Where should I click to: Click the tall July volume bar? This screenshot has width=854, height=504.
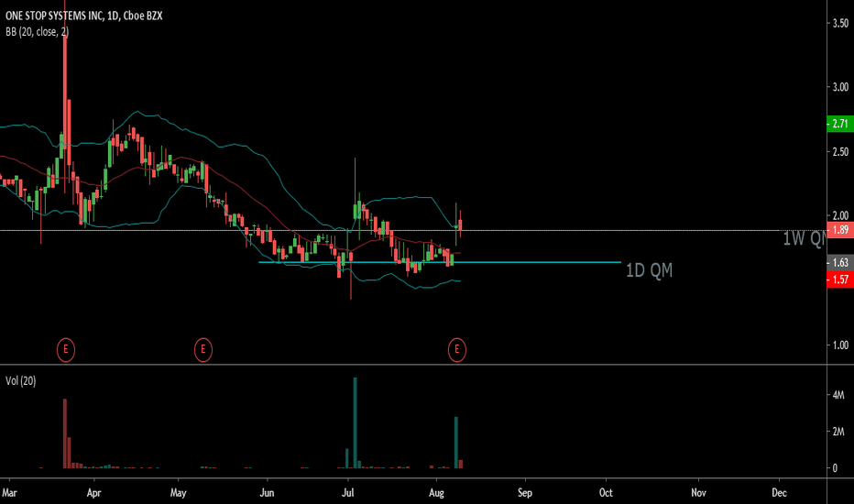pos(356,422)
